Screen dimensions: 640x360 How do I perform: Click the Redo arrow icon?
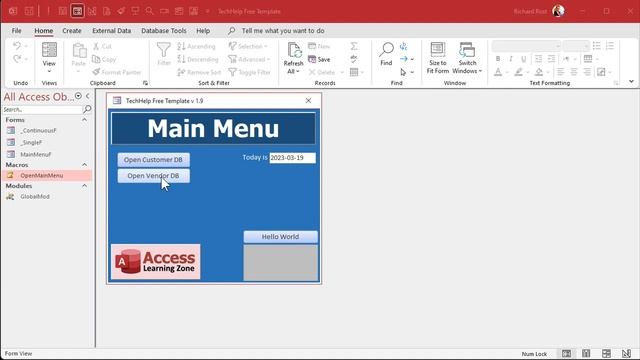click(17, 59)
